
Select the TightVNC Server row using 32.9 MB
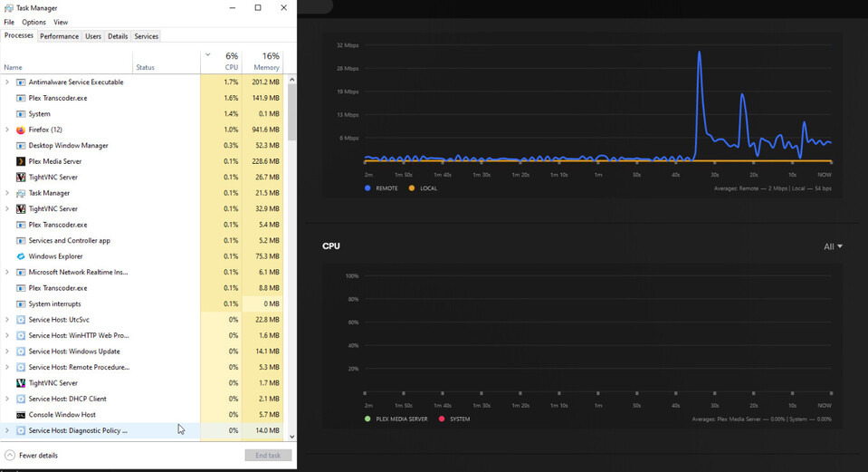pos(142,209)
